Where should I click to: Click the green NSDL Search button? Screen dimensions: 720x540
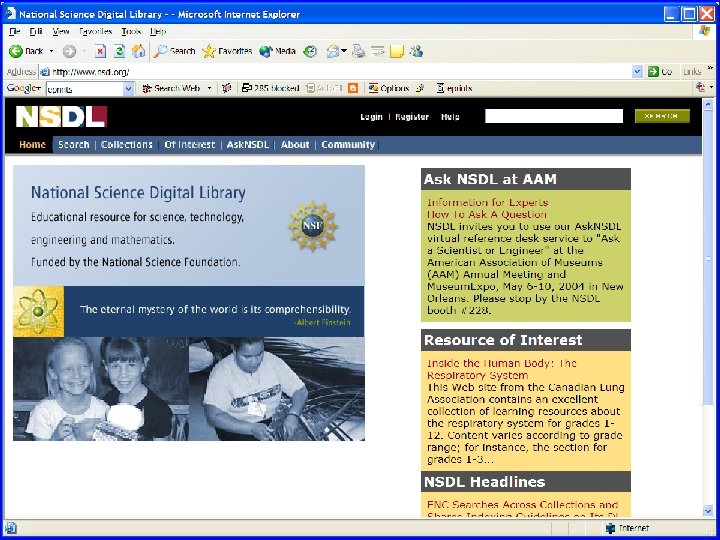[662, 116]
